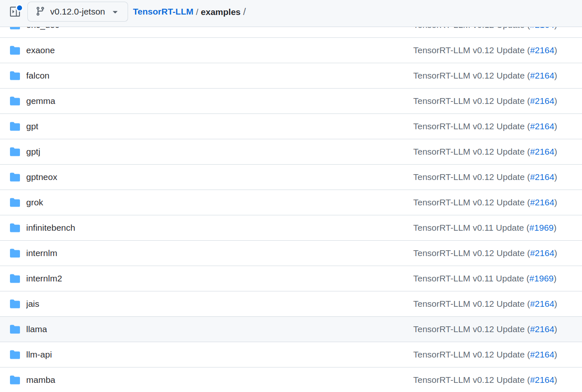582x392 pixels.
Task: Open PR #2164 link in gptneox row
Action: click(x=542, y=177)
